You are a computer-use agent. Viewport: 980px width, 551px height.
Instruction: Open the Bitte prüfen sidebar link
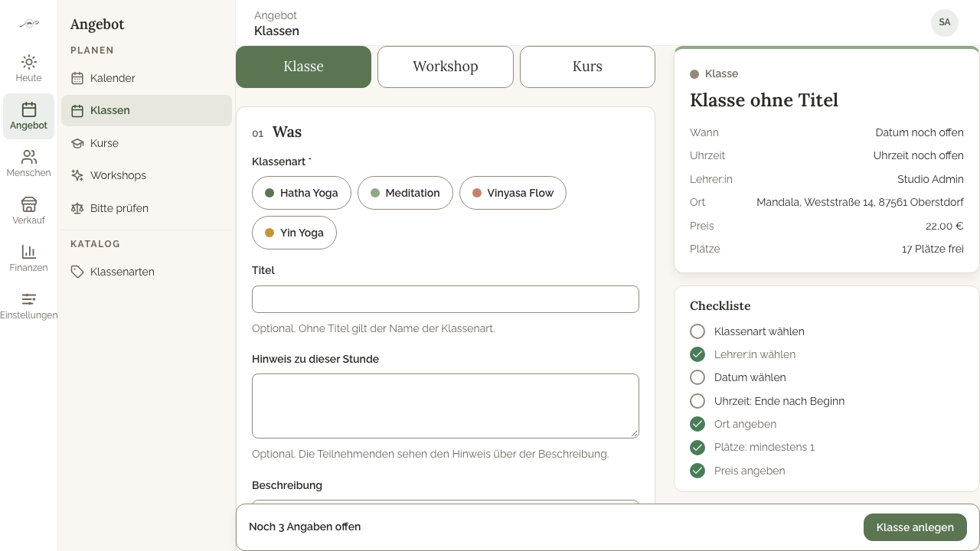(x=146, y=208)
